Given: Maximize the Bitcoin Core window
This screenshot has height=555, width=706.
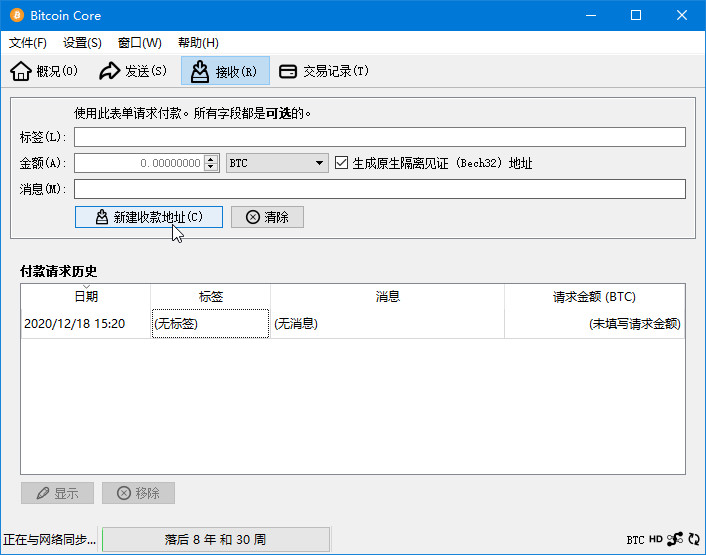Looking at the screenshot, I should coord(636,15).
